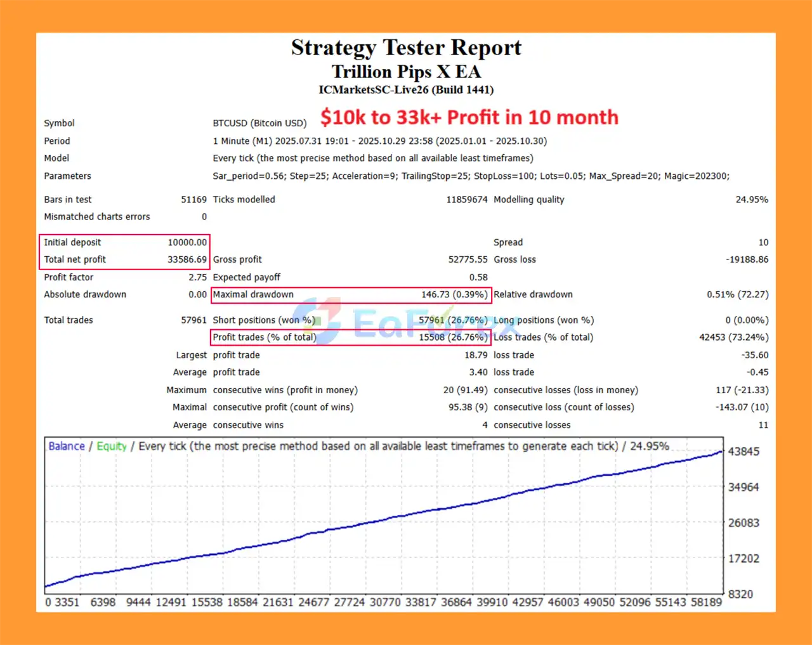Click the Trillion Pips X EA subtitle
The image size is (812, 645).
[405, 72]
